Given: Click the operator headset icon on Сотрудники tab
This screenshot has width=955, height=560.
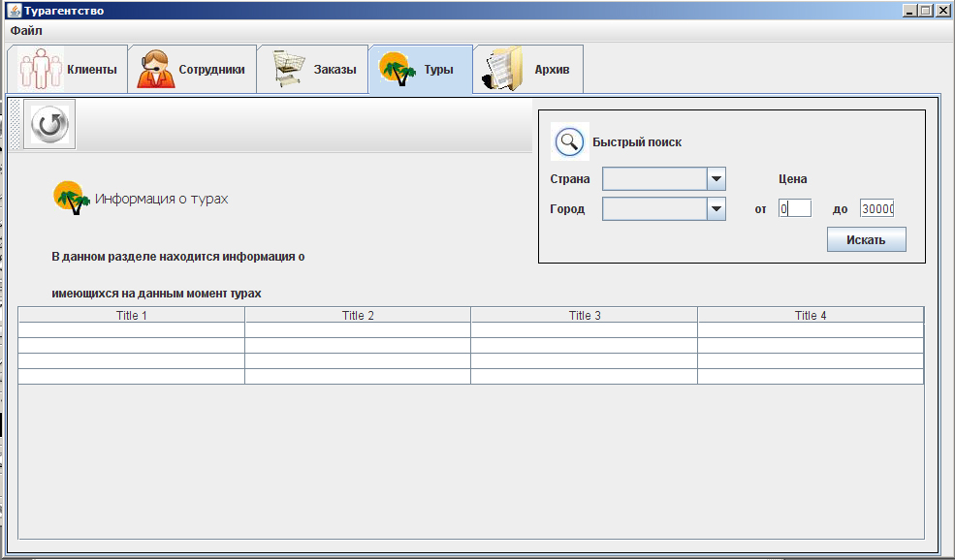Looking at the screenshot, I should [x=155, y=70].
